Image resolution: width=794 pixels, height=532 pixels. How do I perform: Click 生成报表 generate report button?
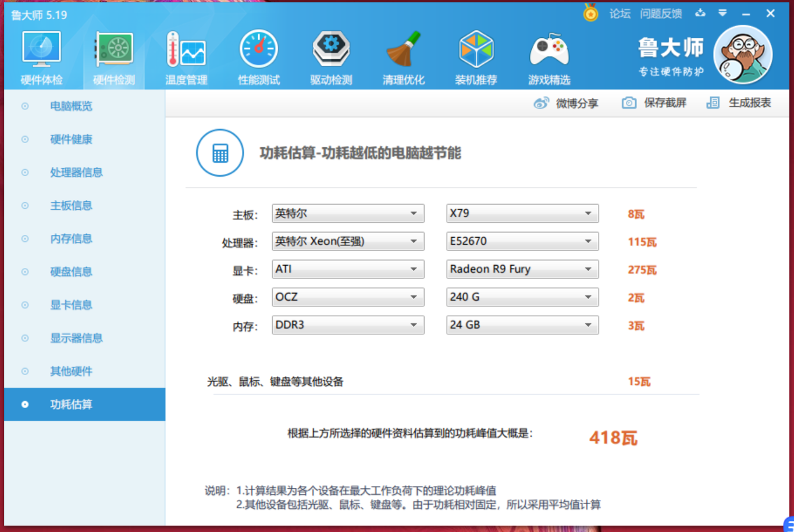739,103
